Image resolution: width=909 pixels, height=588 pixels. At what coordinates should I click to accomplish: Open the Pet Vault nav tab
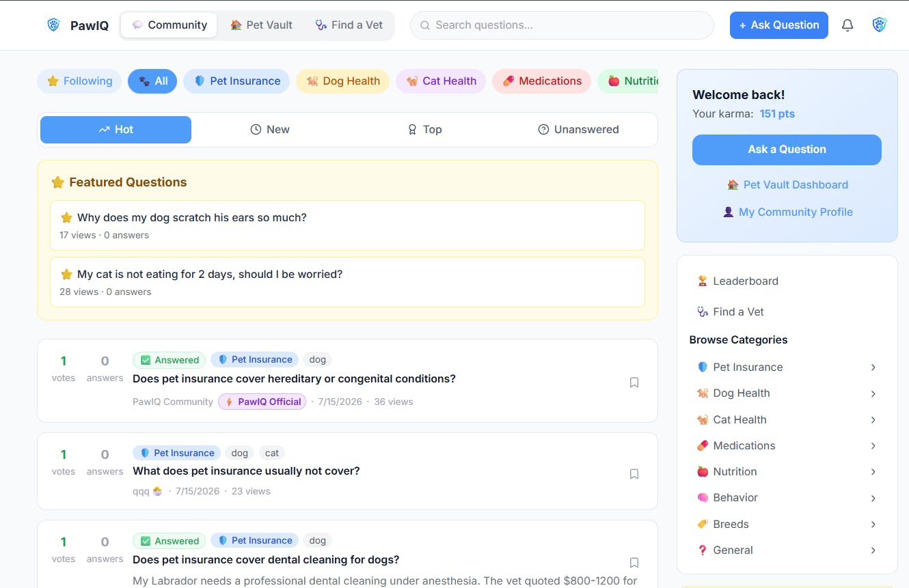click(x=261, y=25)
